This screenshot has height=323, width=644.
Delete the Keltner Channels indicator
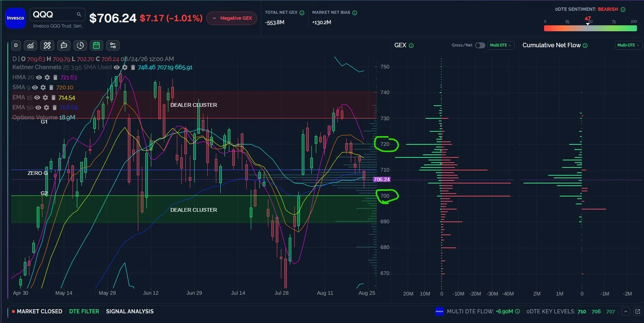pyautogui.click(x=133, y=67)
